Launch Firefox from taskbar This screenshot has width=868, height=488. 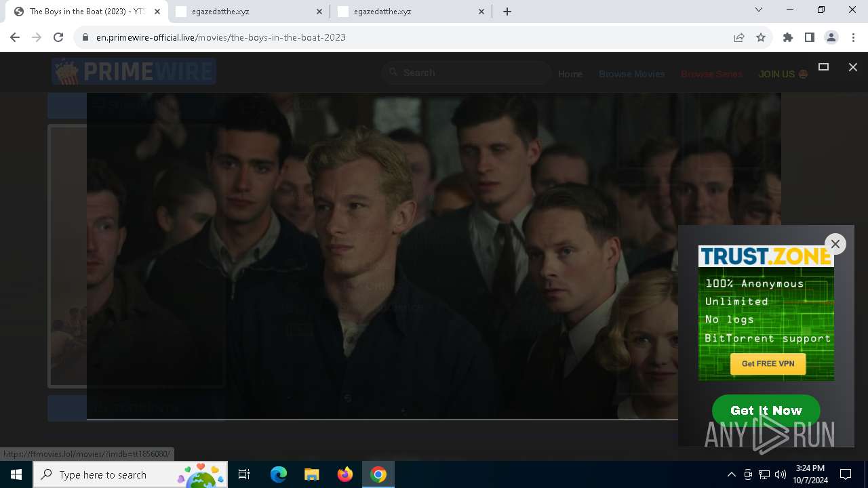pos(344,474)
